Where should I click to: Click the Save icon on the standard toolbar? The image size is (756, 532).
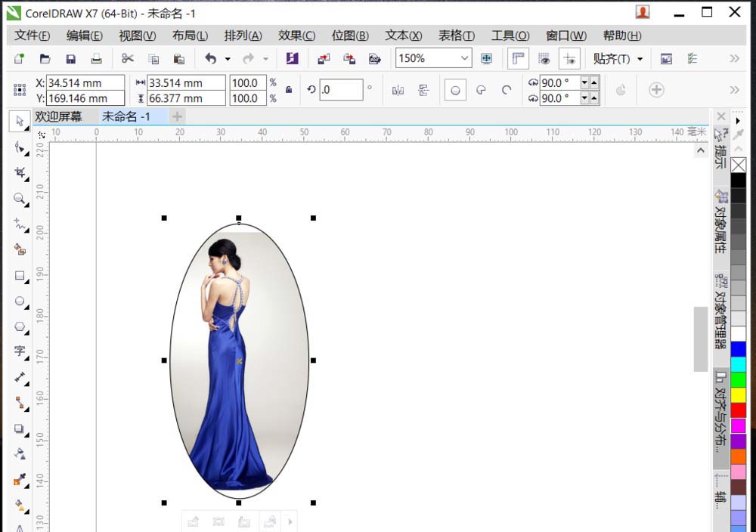point(70,58)
